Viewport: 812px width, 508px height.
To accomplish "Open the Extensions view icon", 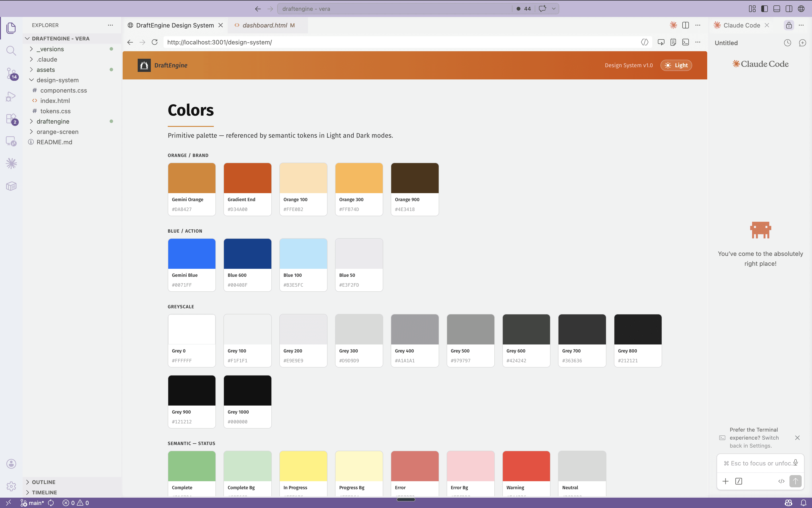I will pos(11,119).
